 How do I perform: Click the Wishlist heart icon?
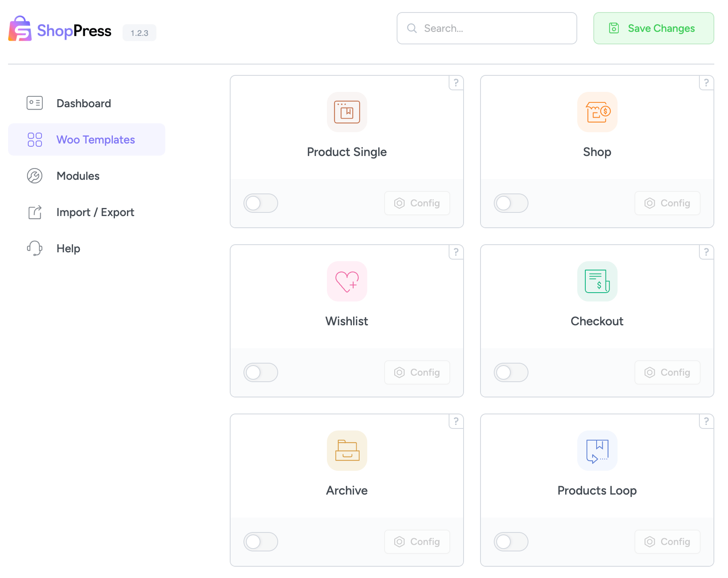pos(347,281)
